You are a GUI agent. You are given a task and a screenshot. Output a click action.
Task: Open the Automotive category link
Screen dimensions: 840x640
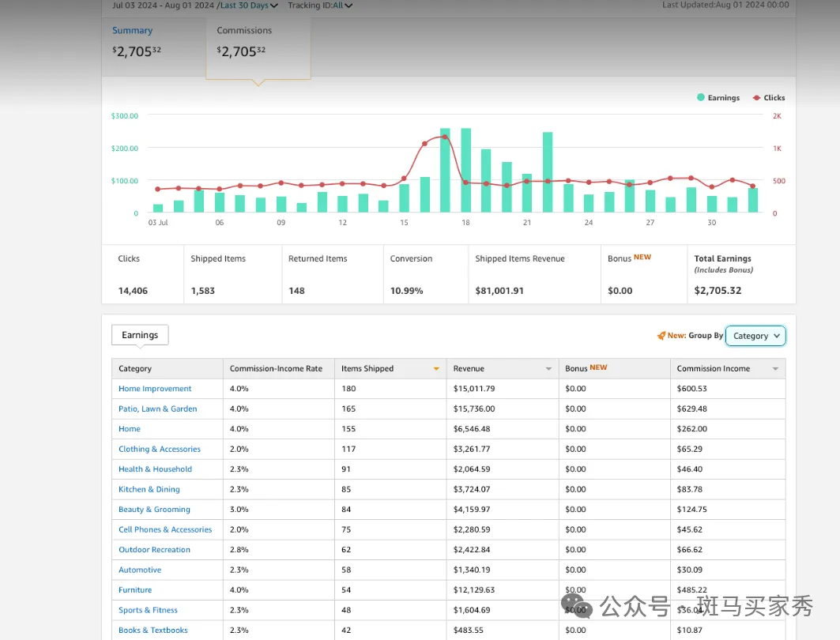pyautogui.click(x=140, y=570)
